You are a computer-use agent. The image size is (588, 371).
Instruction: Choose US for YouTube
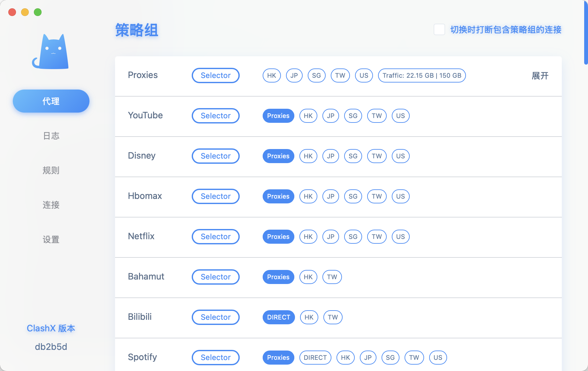401,116
